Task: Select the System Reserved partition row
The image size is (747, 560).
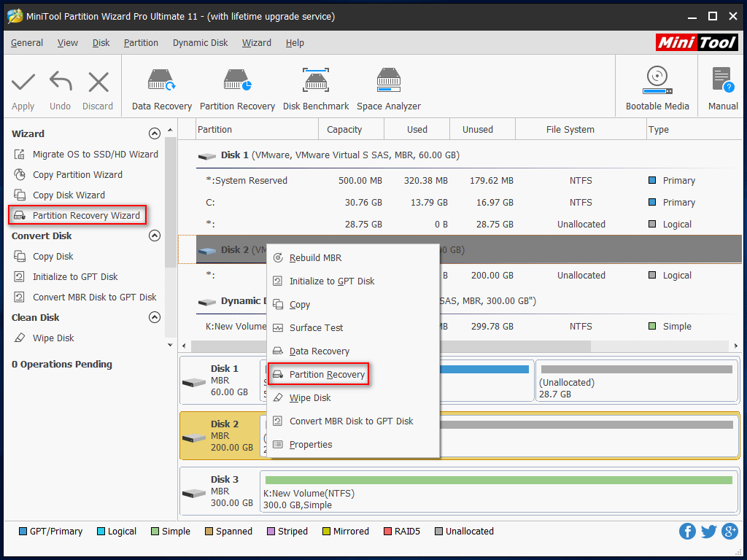Action: point(469,181)
